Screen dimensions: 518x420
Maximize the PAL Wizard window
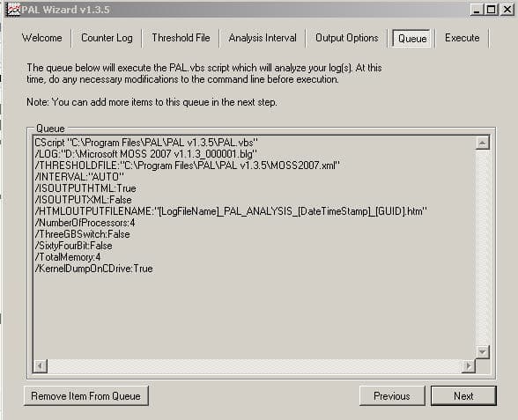[x=492, y=10]
